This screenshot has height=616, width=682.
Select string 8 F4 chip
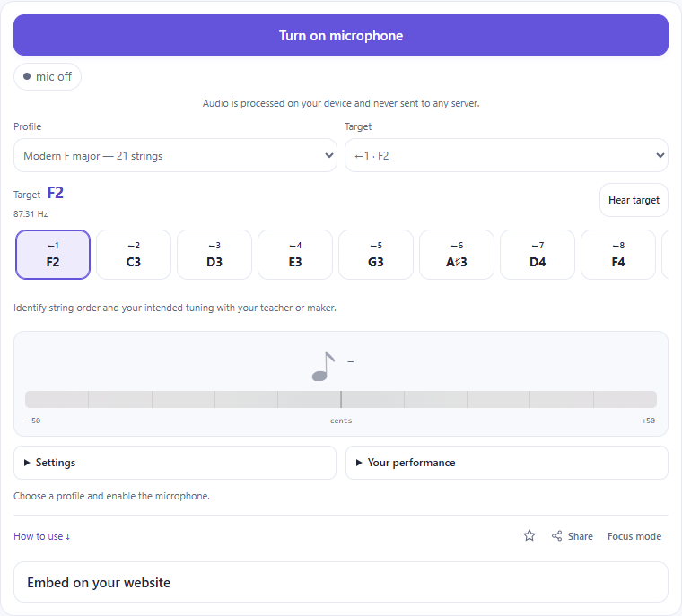coord(618,255)
